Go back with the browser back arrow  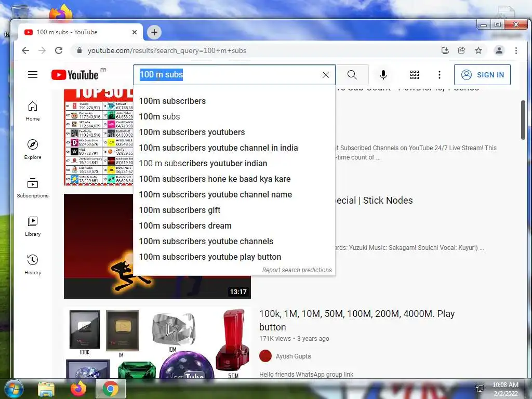[x=25, y=50]
